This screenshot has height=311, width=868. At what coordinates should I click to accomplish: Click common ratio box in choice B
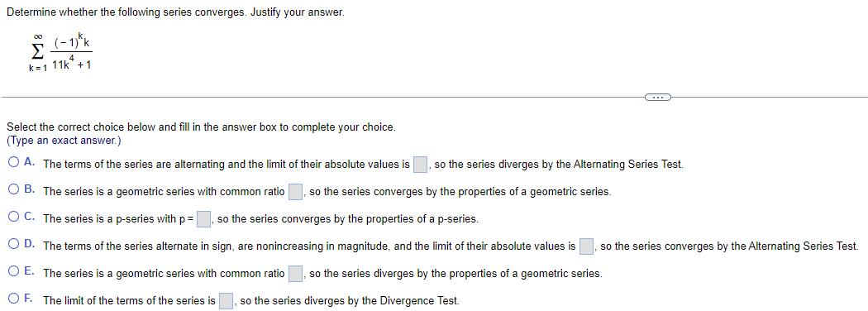pos(296,193)
